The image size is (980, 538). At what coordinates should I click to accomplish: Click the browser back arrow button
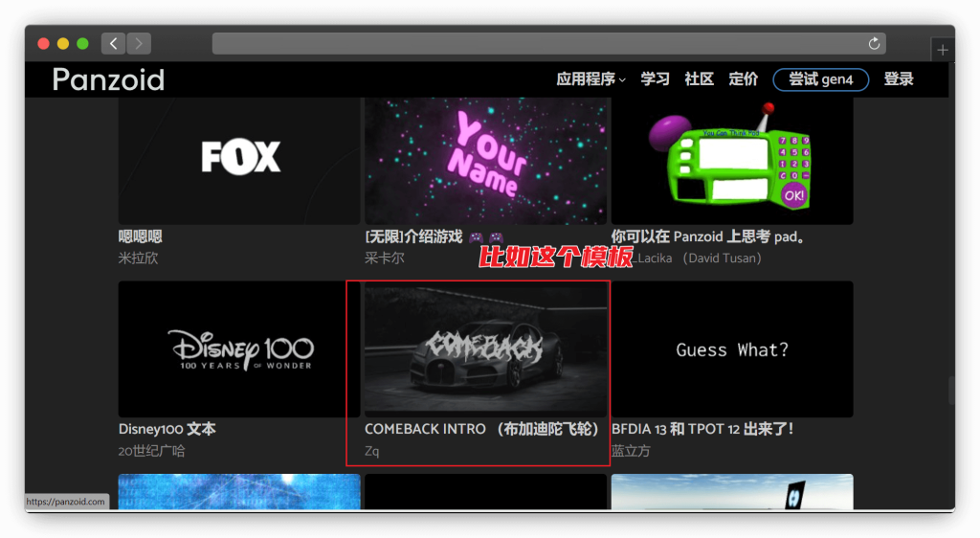(114, 43)
